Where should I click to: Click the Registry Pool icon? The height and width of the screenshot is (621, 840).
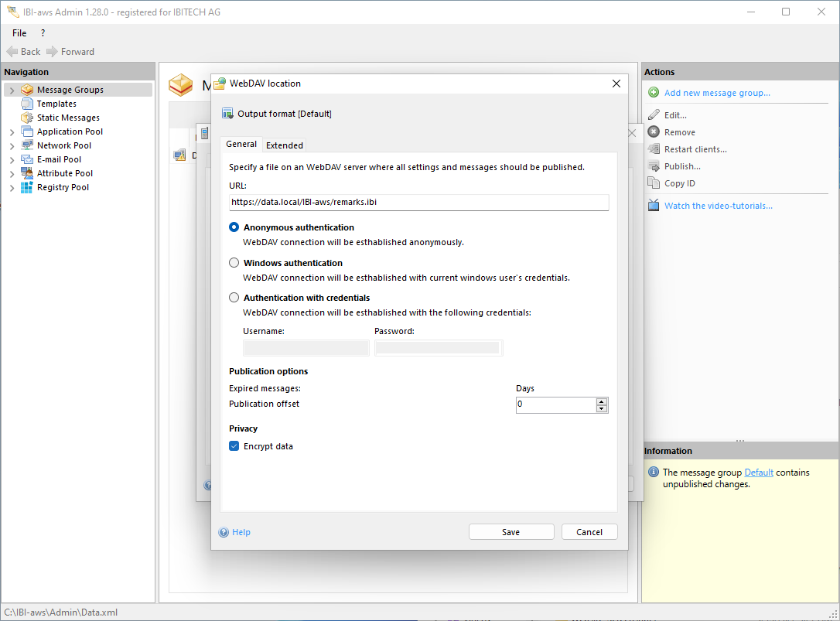click(x=27, y=187)
